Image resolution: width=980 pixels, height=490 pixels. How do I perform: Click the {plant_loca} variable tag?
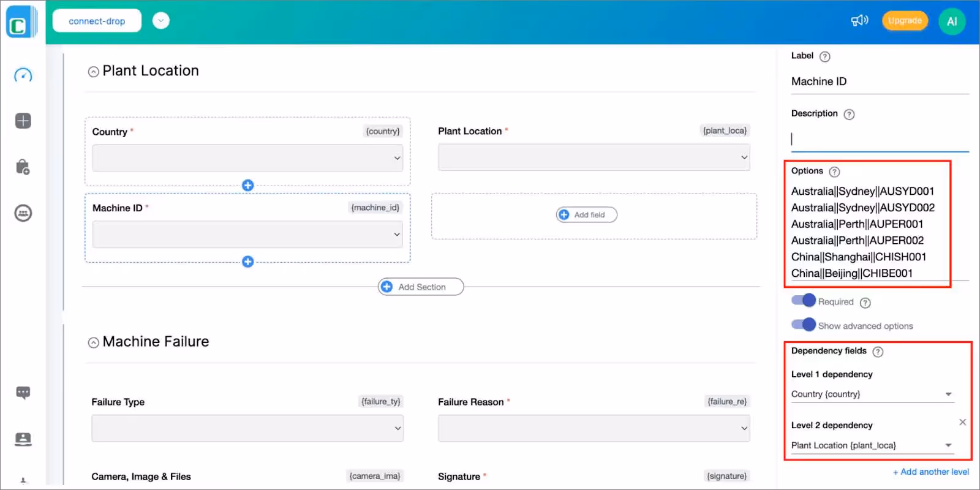pos(725,130)
